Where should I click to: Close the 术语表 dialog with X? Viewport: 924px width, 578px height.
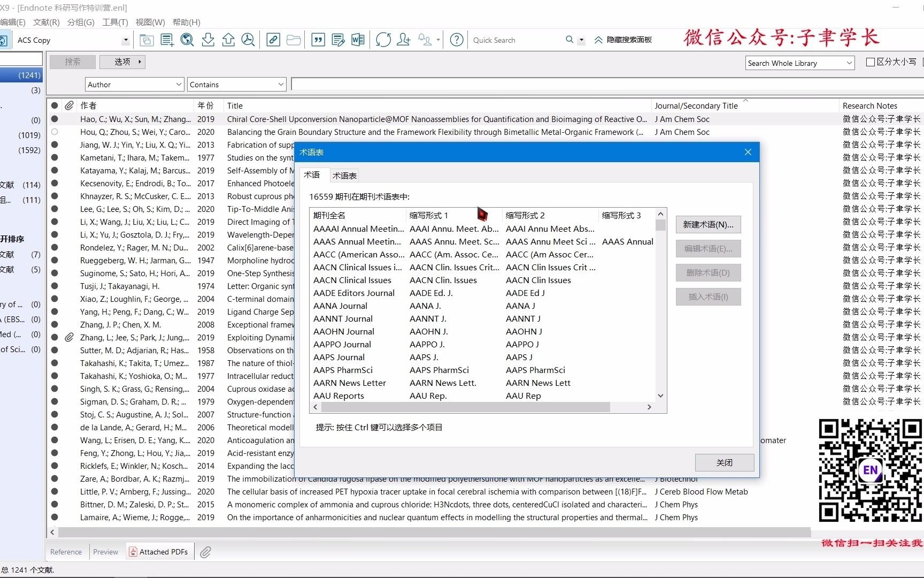[x=748, y=153]
